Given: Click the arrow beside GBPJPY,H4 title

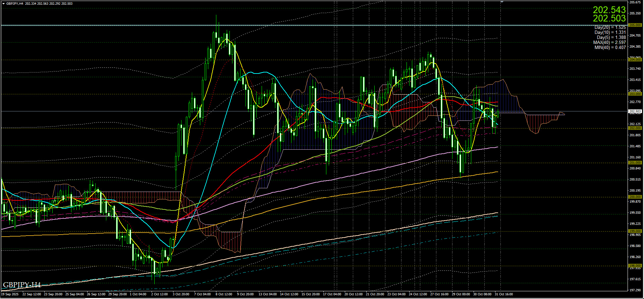Looking at the screenshot, I should point(3,3).
